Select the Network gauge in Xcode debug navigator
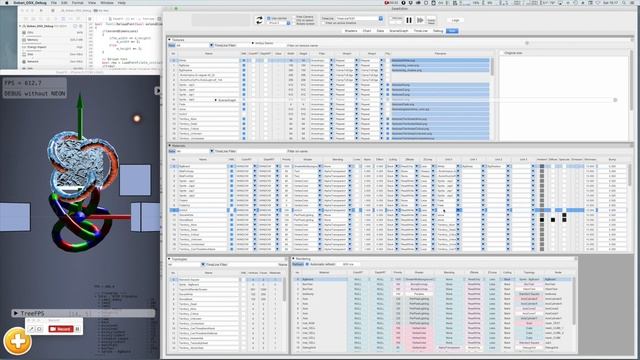 click(53, 61)
